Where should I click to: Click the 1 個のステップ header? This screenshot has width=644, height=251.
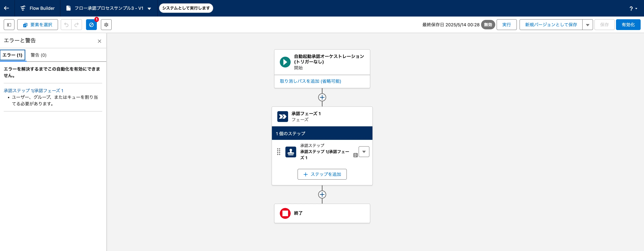[322, 133]
